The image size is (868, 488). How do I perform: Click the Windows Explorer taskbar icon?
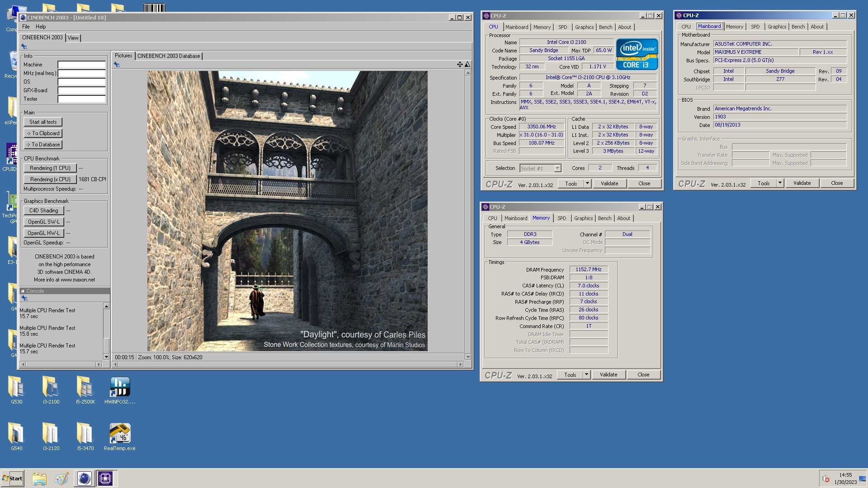click(39, 479)
